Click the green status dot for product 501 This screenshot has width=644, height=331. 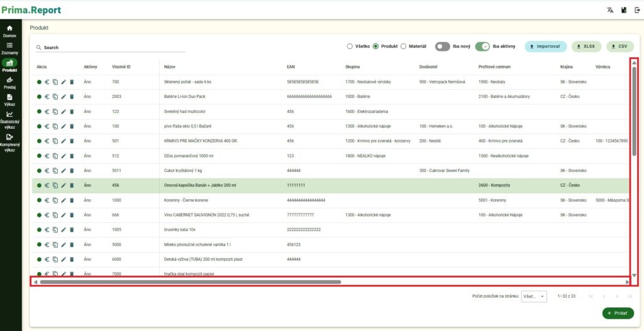39,141
